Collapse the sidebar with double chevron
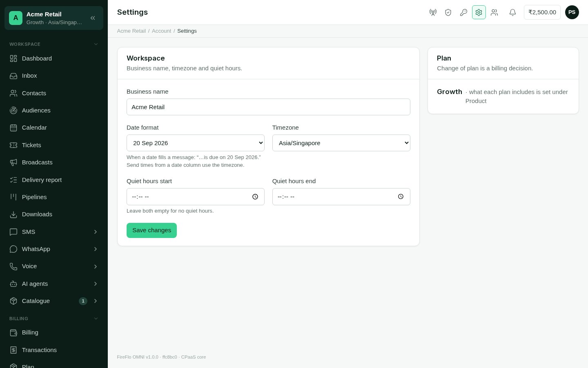 pyautogui.click(x=93, y=18)
